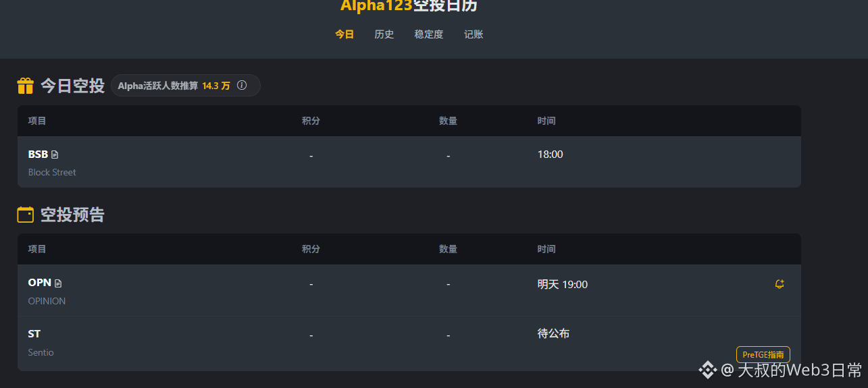
Task: Open the PreTGE指南 button
Action: (763, 355)
